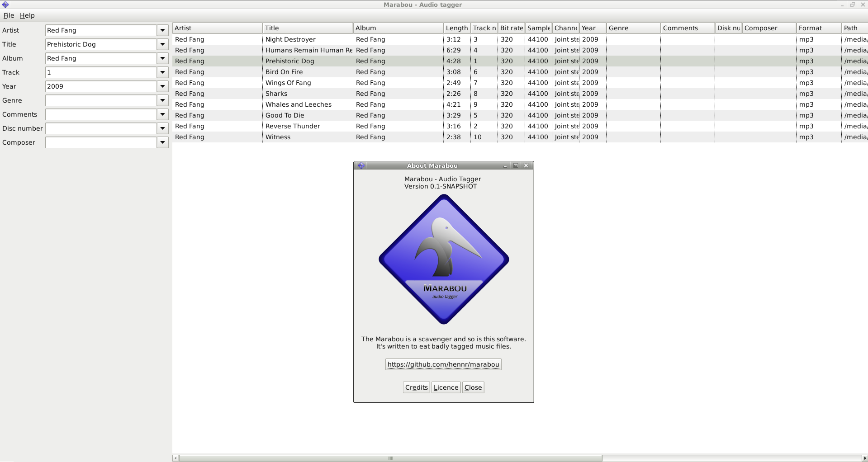Image resolution: width=868 pixels, height=462 pixels.
Task: Expand the Track dropdown arrow
Action: point(163,72)
